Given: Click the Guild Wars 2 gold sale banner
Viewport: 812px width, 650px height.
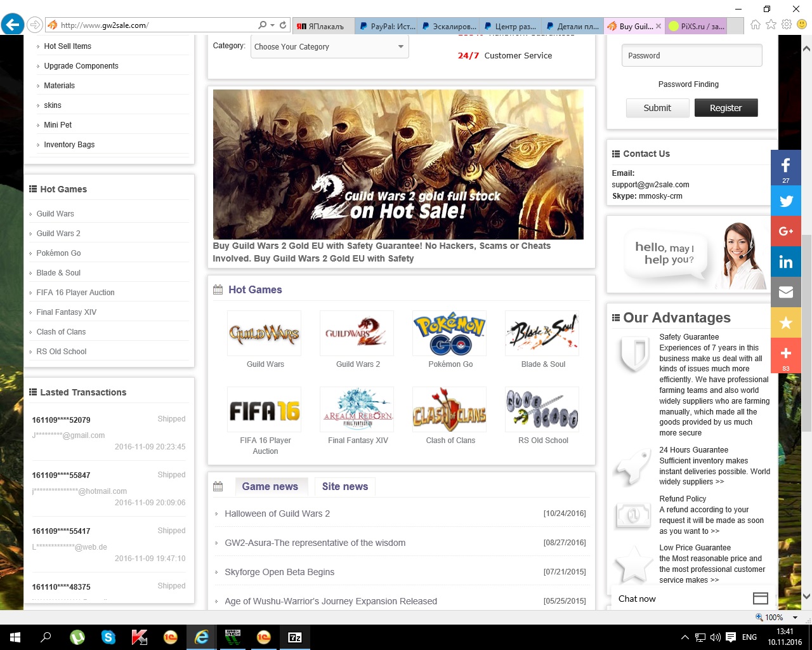Looking at the screenshot, I should 398,164.
